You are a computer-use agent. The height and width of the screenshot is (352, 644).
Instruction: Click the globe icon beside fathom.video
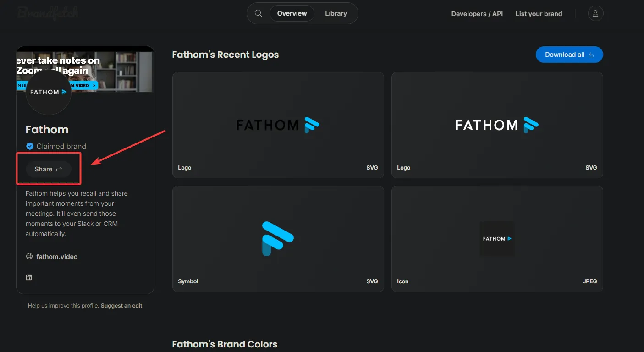[x=29, y=257]
